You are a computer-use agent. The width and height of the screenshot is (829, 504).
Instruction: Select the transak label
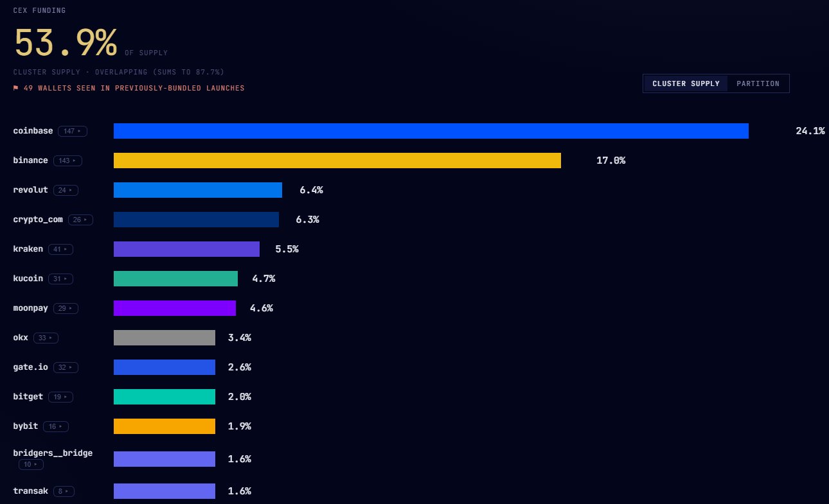(31, 491)
